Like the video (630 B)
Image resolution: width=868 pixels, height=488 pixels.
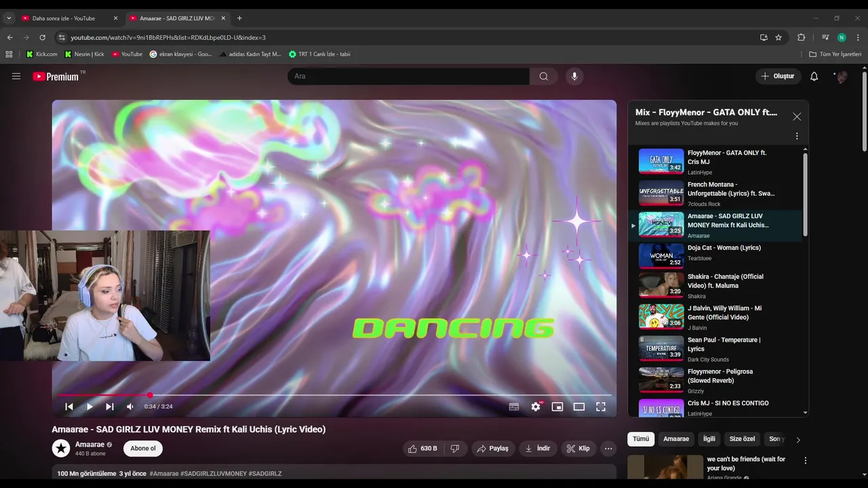422,449
